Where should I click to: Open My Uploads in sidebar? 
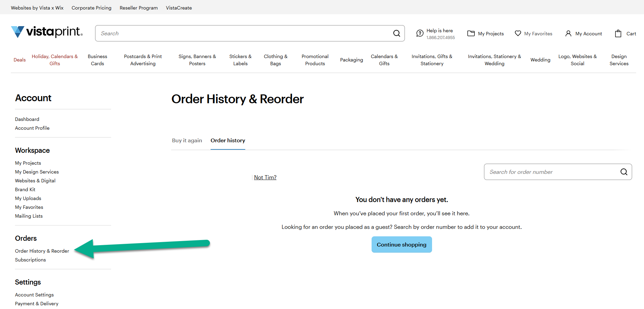28,198
